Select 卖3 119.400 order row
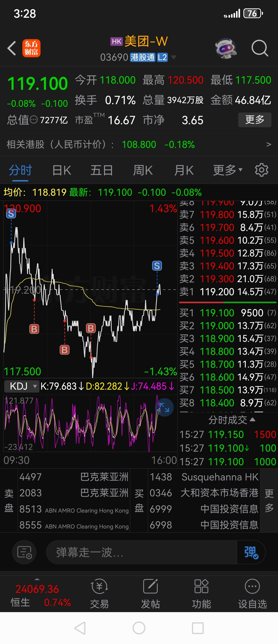Image resolution: width=278 pixels, height=644 pixels. pyautogui.click(x=228, y=266)
